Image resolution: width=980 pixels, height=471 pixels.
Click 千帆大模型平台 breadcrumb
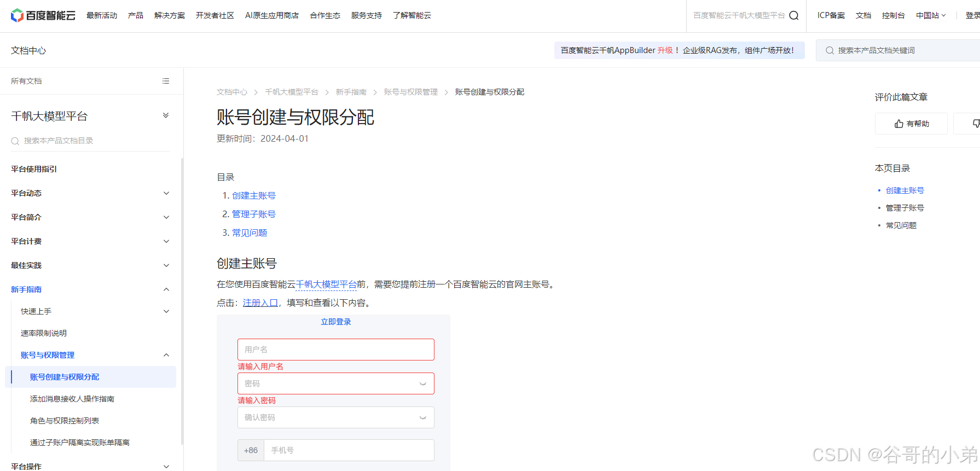[x=292, y=92]
